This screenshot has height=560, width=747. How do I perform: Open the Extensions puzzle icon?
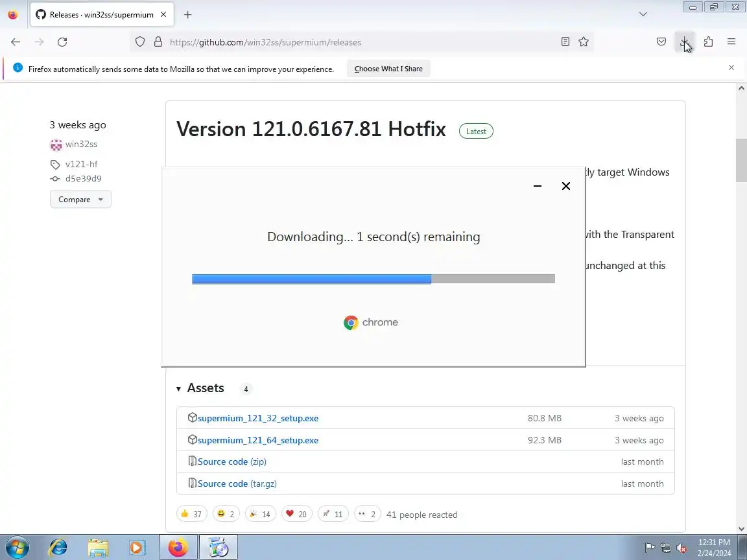708,42
